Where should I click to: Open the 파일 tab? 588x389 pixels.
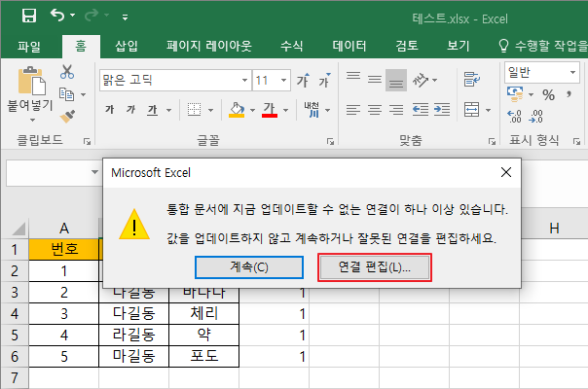pyautogui.click(x=29, y=47)
